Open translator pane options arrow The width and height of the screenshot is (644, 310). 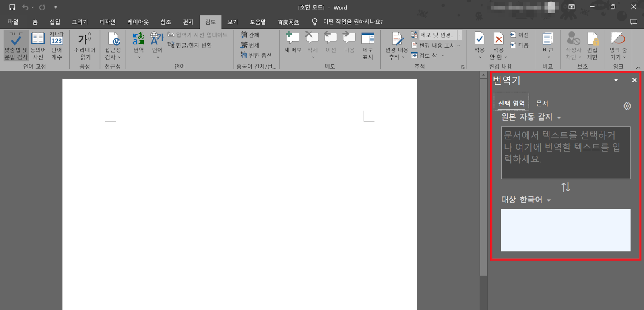tap(616, 80)
